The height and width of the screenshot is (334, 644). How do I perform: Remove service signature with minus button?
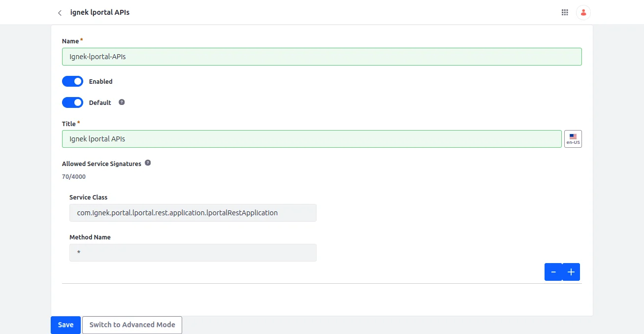(x=553, y=272)
